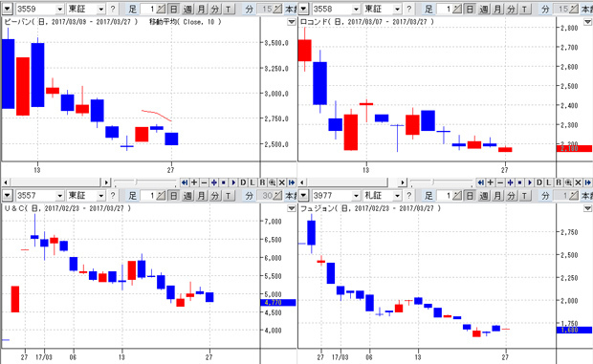Click zoom slider thumb below 3558 chart

point(432,182)
